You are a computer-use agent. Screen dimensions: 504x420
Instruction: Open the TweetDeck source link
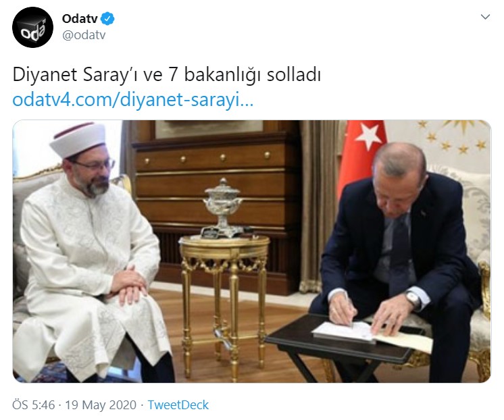[x=178, y=405]
